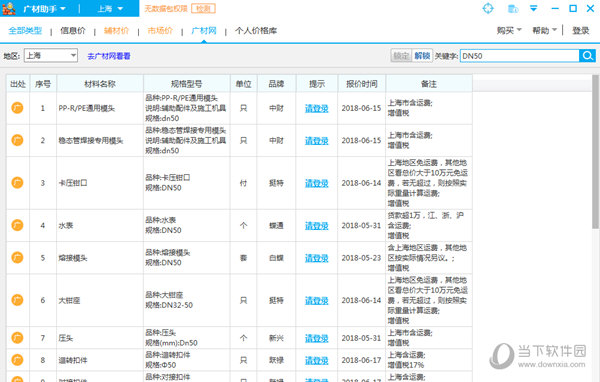600x382 pixels.
Task: Open the 地区 region combo box
Action: point(51,56)
